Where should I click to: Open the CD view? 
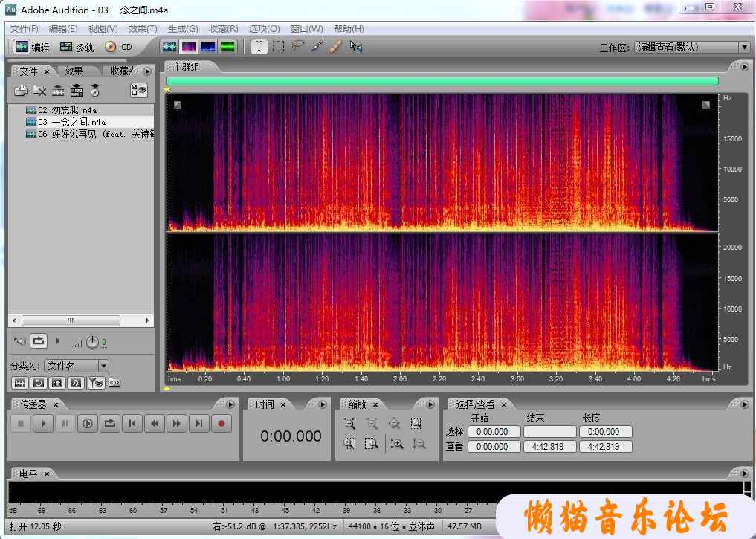coord(119,47)
